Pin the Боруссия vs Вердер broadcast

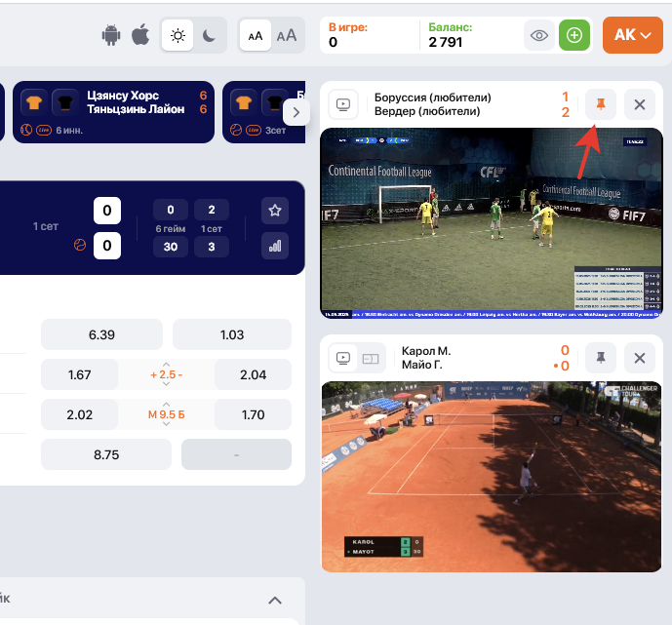click(x=601, y=104)
